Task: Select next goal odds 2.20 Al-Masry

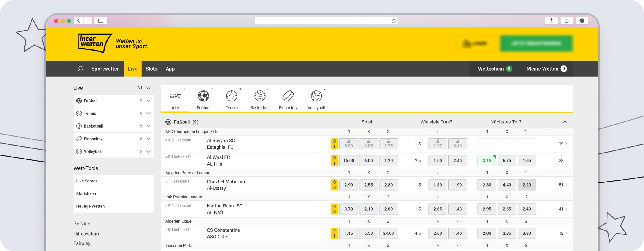Action: tap(527, 185)
